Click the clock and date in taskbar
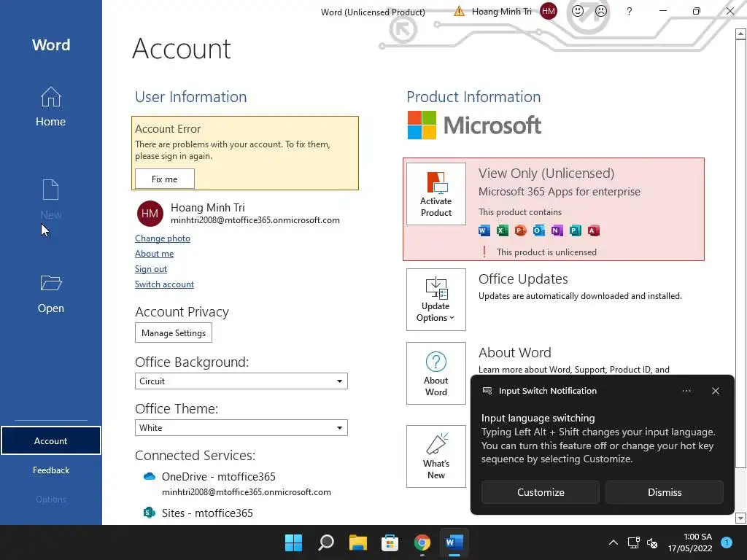747x560 pixels. 690,542
